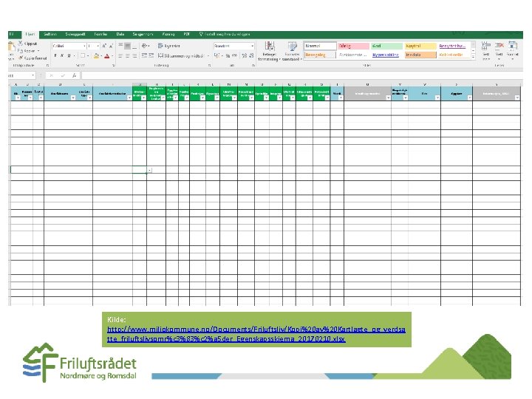
Task: Open the filter dropdown in column A header
Action: pyautogui.click(x=18, y=98)
